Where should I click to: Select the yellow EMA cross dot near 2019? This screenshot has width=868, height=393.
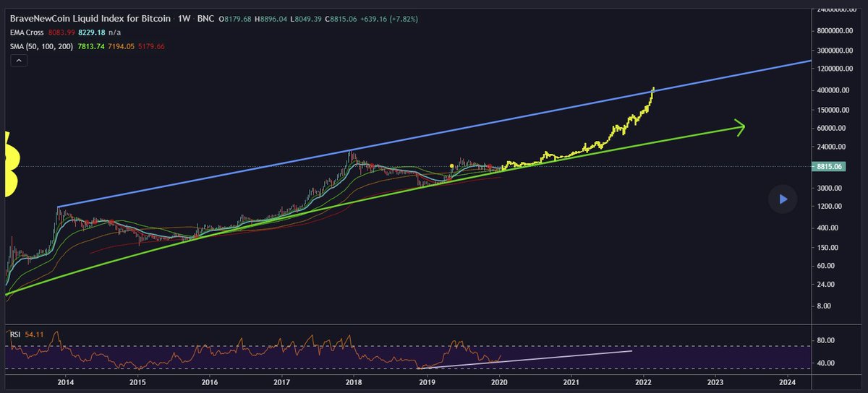[x=452, y=166]
